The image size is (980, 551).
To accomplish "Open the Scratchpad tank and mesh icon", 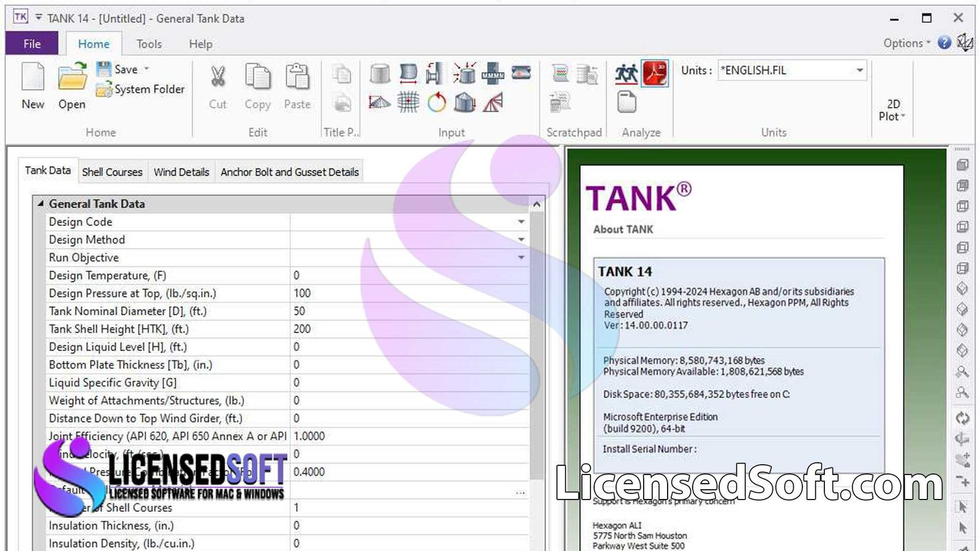I will (x=587, y=74).
